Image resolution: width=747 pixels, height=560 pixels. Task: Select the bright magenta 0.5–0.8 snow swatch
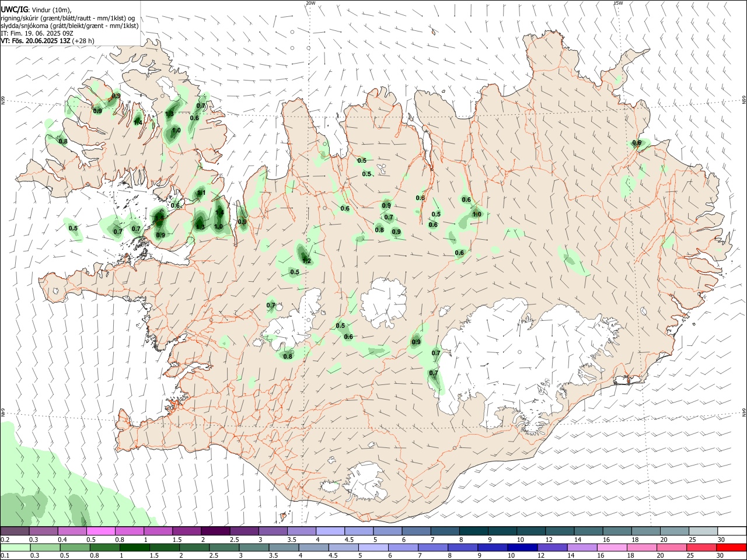(x=100, y=531)
